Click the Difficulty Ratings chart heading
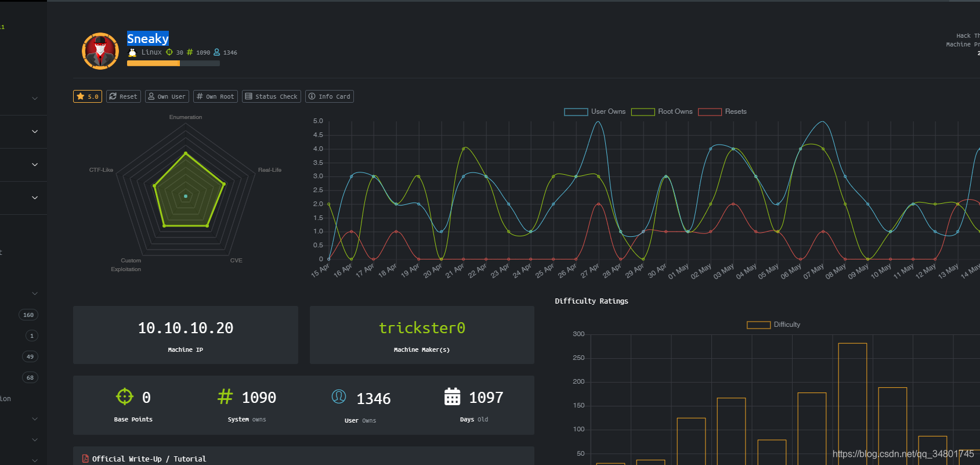Image resolution: width=980 pixels, height=465 pixels. 591,301
